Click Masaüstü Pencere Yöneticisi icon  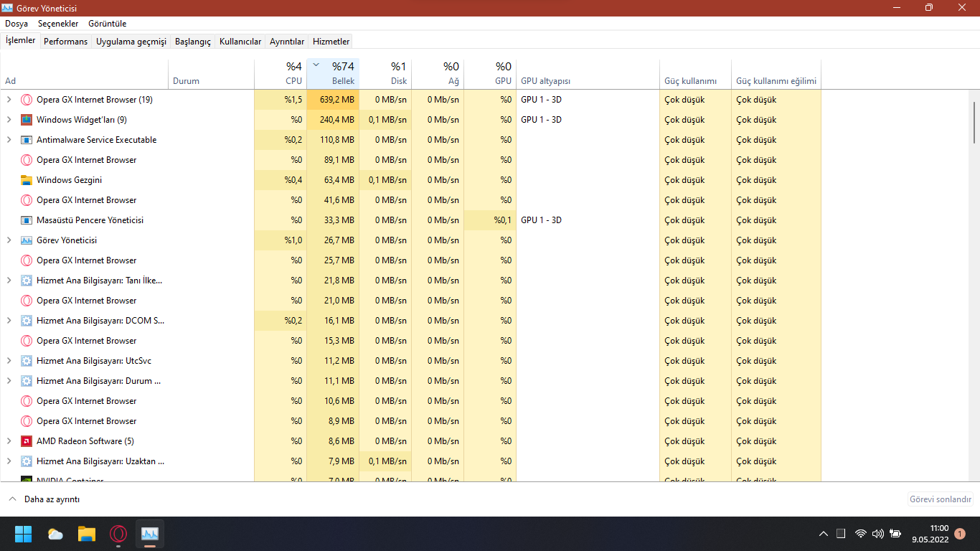click(27, 220)
